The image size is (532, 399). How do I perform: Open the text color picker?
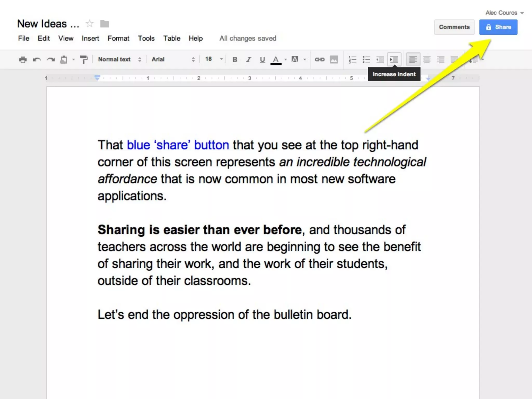(276, 59)
